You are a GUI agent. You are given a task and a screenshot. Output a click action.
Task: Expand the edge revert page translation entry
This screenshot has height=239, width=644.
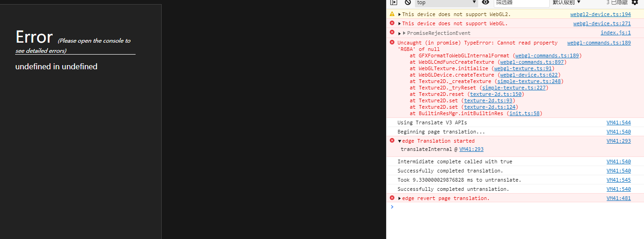point(400,199)
